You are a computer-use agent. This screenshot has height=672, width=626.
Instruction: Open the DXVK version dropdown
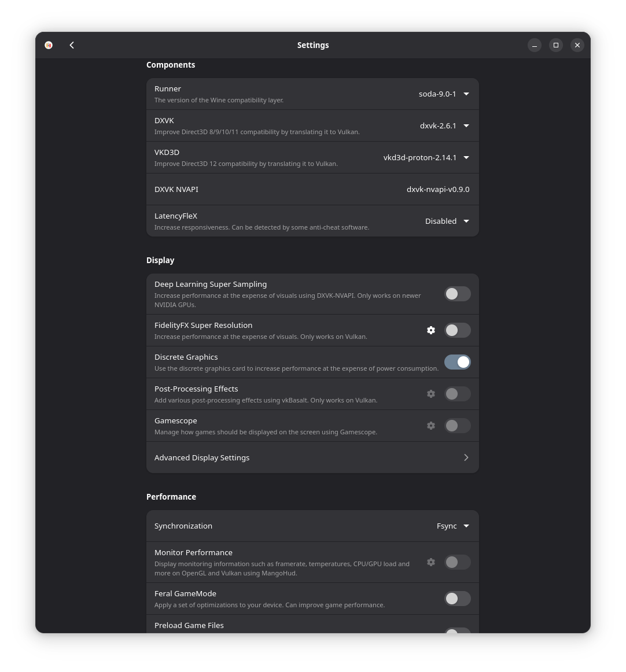[444, 125]
